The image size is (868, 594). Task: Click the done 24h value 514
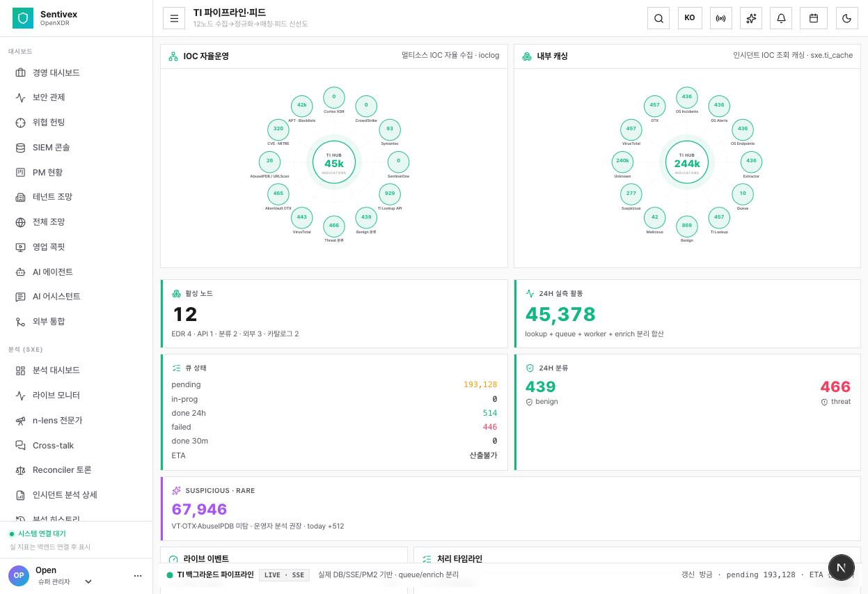(x=490, y=413)
